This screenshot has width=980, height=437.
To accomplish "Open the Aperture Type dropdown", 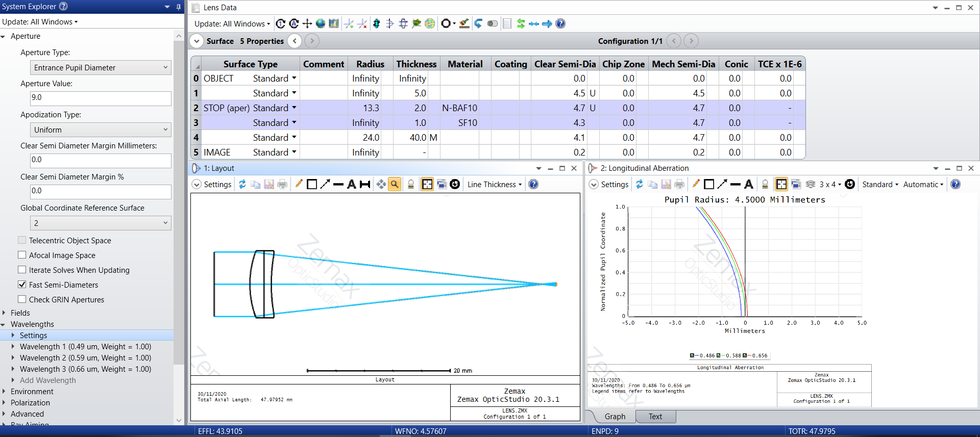I will pyautogui.click(x=101, y=68).
